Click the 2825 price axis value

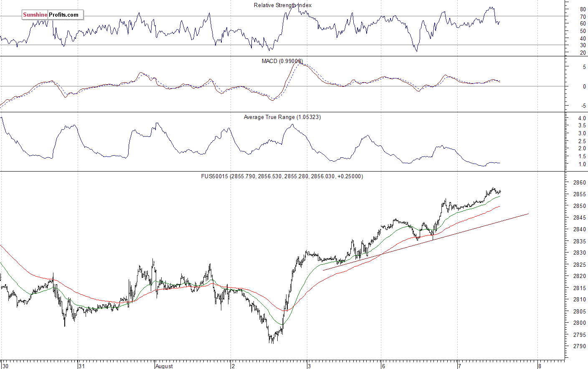pyautogui.click(x=579, y=264)
